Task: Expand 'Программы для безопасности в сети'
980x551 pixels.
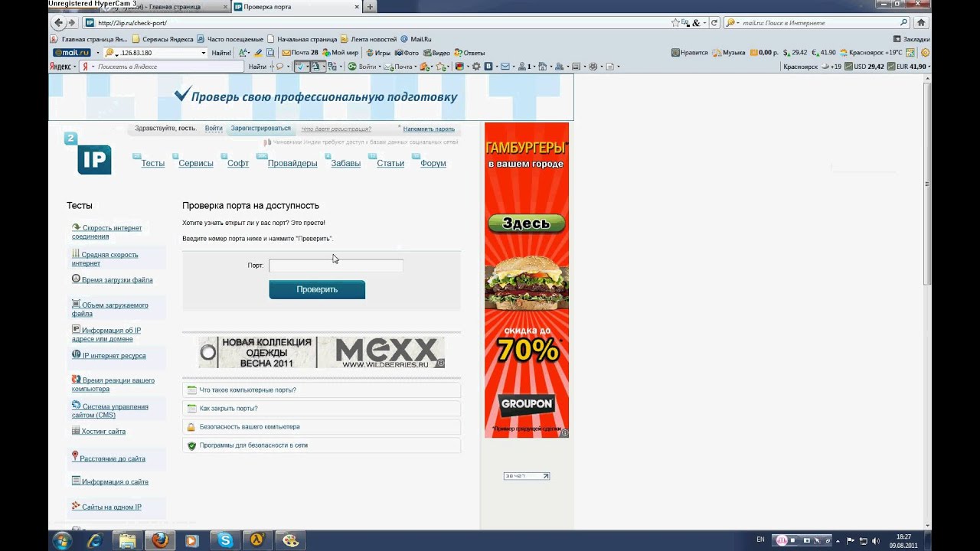Action: tap(322, 445)
